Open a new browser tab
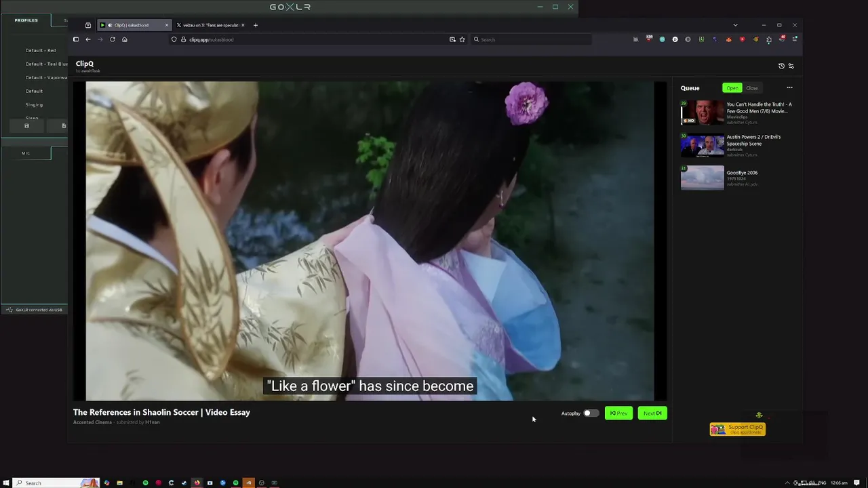This screenshot has width=868, height=488. tap(256, 25)
